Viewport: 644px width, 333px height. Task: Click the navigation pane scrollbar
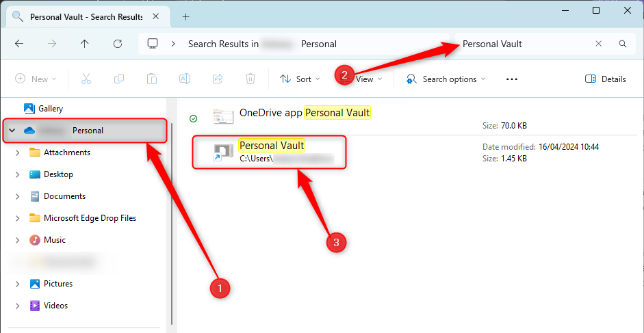coord(172,224)
